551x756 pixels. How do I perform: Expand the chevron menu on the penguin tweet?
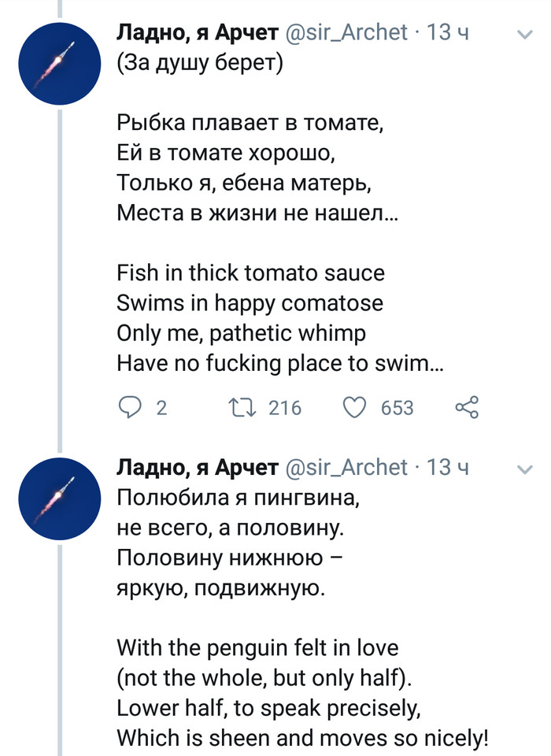pos(524,469)
